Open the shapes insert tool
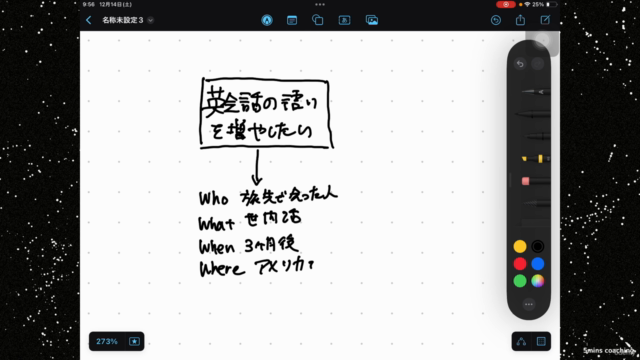Viewport: 640px width, 360px height. click(x=318, y=20)
